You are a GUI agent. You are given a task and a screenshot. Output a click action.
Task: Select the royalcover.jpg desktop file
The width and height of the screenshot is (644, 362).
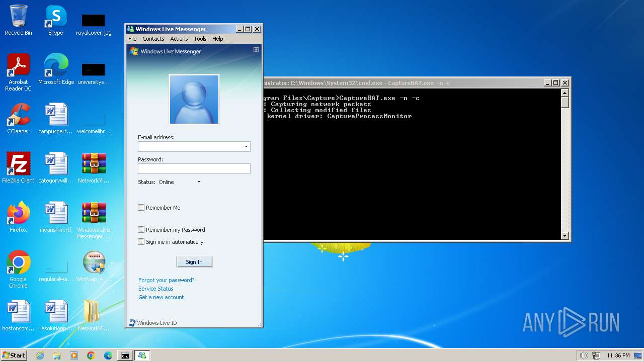click(94, 24)
